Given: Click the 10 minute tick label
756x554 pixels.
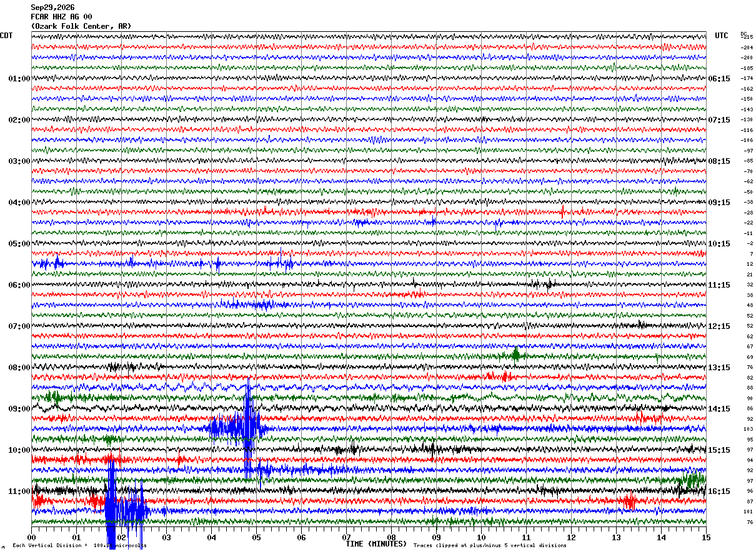Looking at the screenshot, I should click(481, 537).
